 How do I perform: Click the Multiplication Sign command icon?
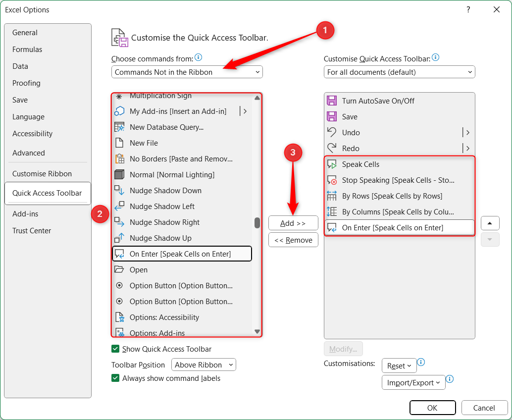[119, 96]
